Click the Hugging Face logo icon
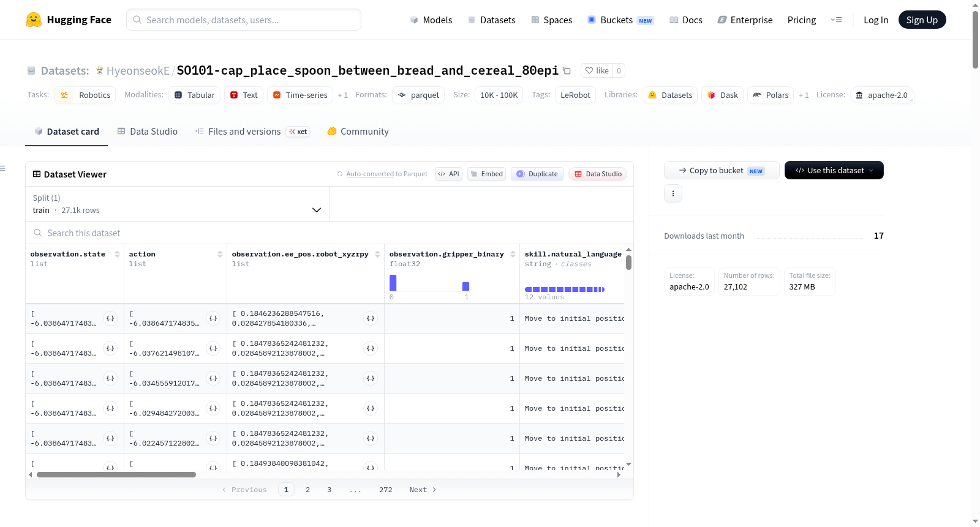The width and height of the screenshot is (980, 527). 34,20
